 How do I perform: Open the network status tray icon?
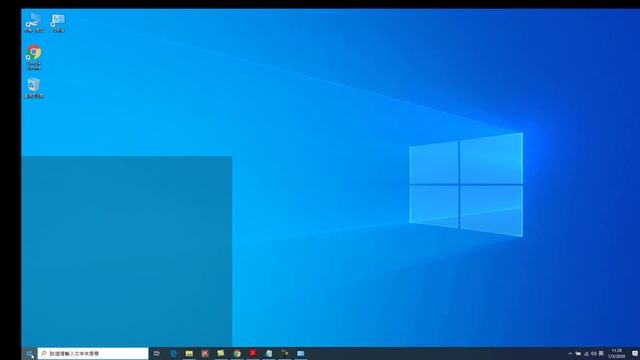tap(586, 353)
